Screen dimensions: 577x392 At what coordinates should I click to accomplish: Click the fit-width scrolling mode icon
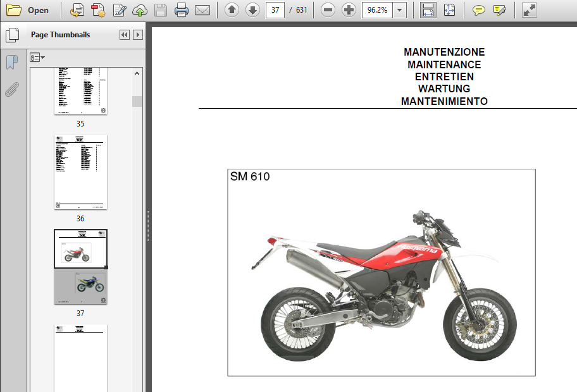(x=428, y=10)
